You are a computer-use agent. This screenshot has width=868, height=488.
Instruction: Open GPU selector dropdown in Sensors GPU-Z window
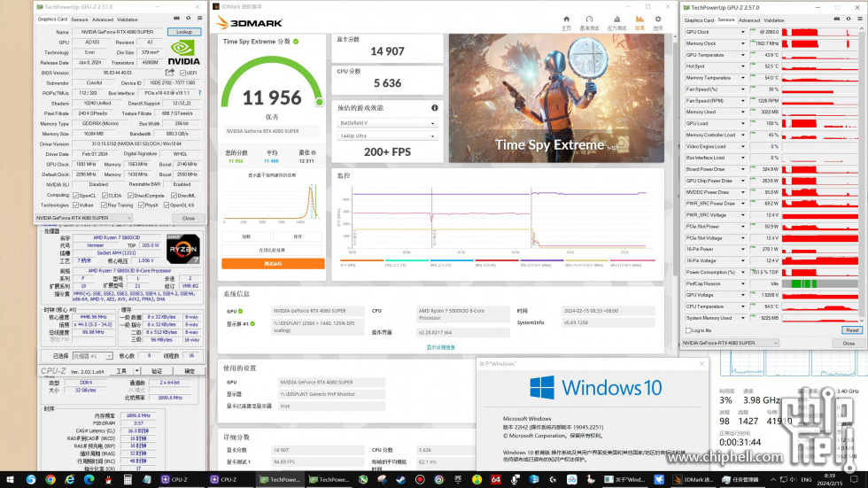(x=730, y=343)
